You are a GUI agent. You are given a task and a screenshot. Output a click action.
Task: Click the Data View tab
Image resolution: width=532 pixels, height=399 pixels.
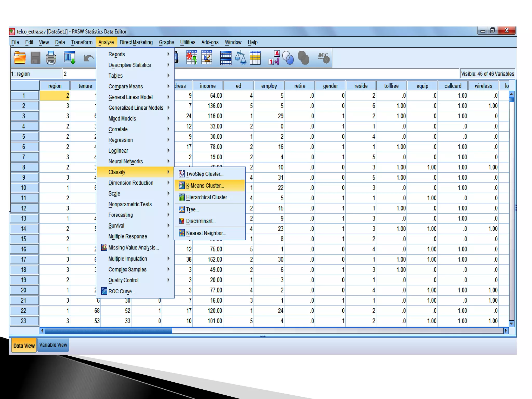tap(24, 345)
